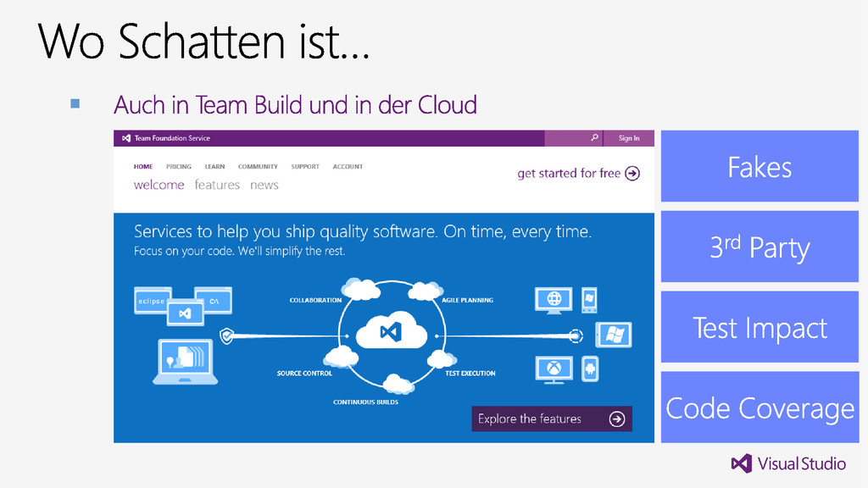Image resolution: width=868 pixels, height=488 pixels.
Task: Switch to the news tab
Action: [264, 185]
